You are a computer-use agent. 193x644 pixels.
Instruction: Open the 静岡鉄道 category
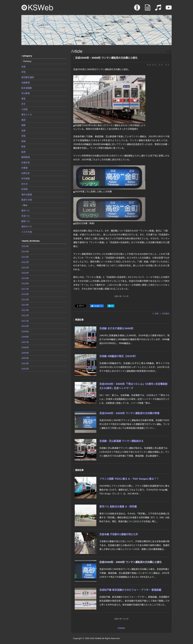click(x=26, y=157)
